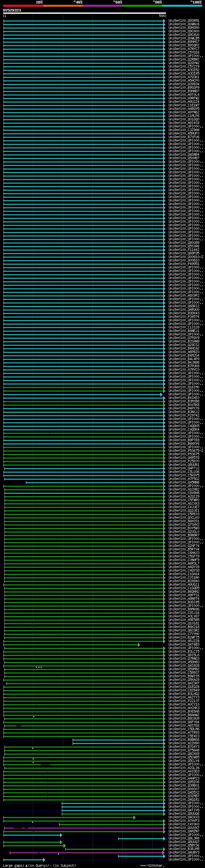Click the query end position 544
The image size is (205, 868).
point(161,16)
